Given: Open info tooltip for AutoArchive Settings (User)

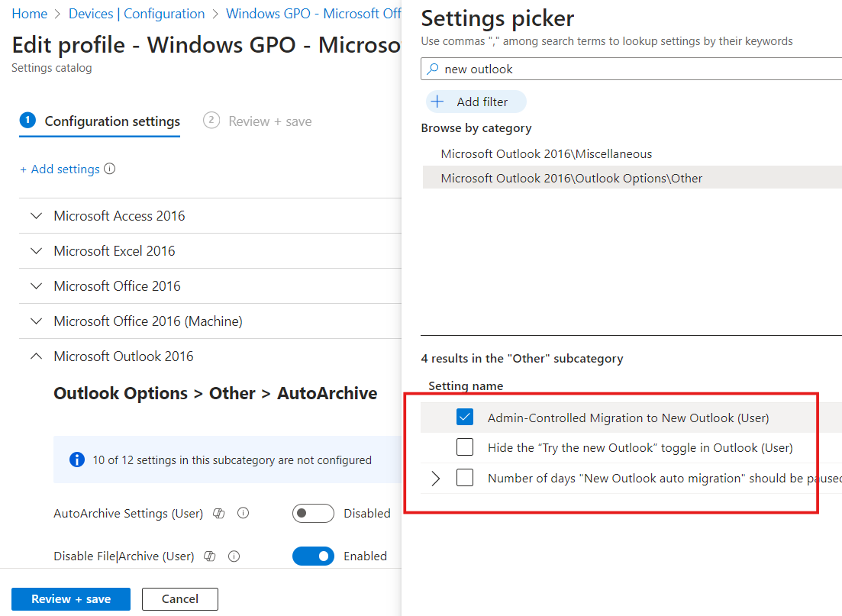Looking at the screenshot, I should 244,514.
